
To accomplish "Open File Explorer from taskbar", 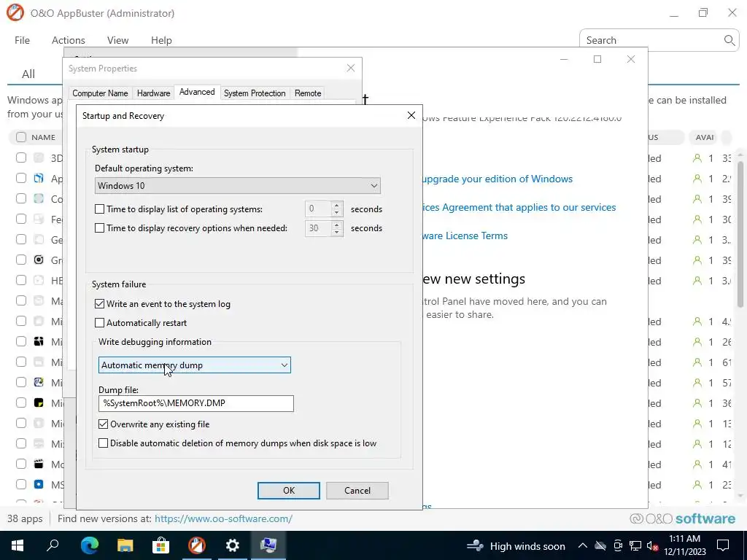I will coord(125,545).
